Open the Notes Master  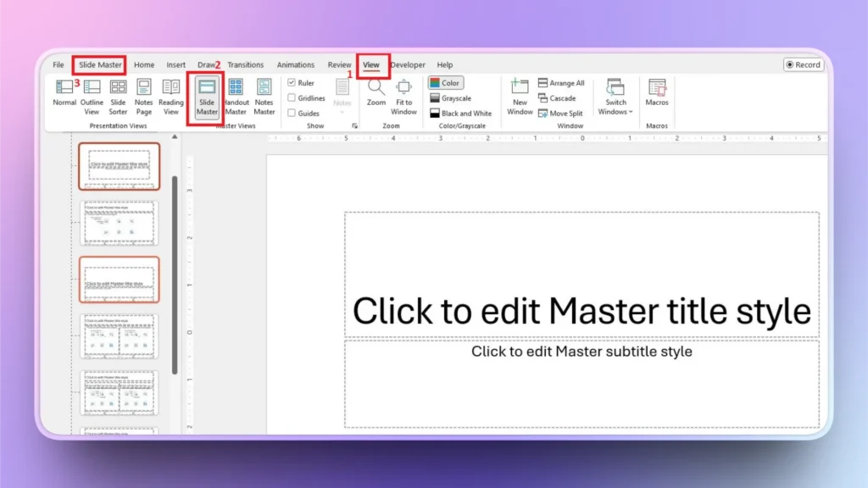[x=264, y=93]
